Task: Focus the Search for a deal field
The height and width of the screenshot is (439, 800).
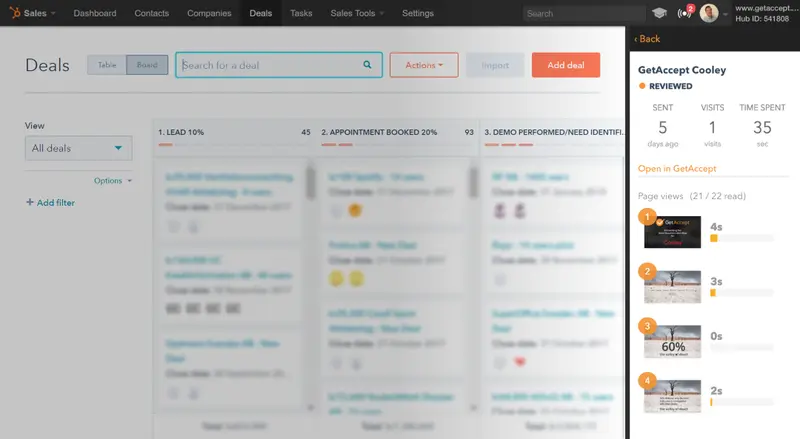Action: pos(279,65)
